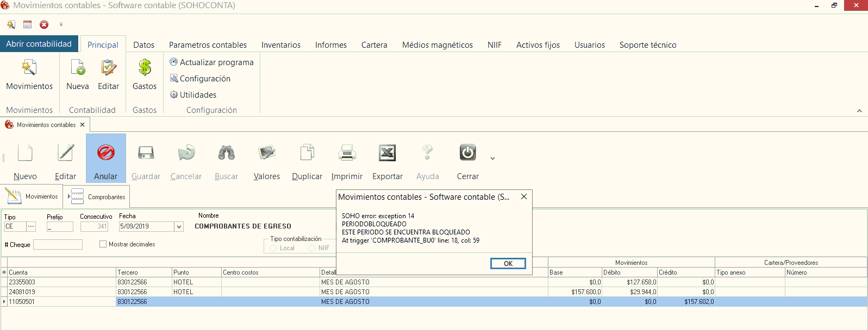Select the NIIF radio button
Image resolution: width=868 pixels, height=330 pixels.
coord(312,249)
